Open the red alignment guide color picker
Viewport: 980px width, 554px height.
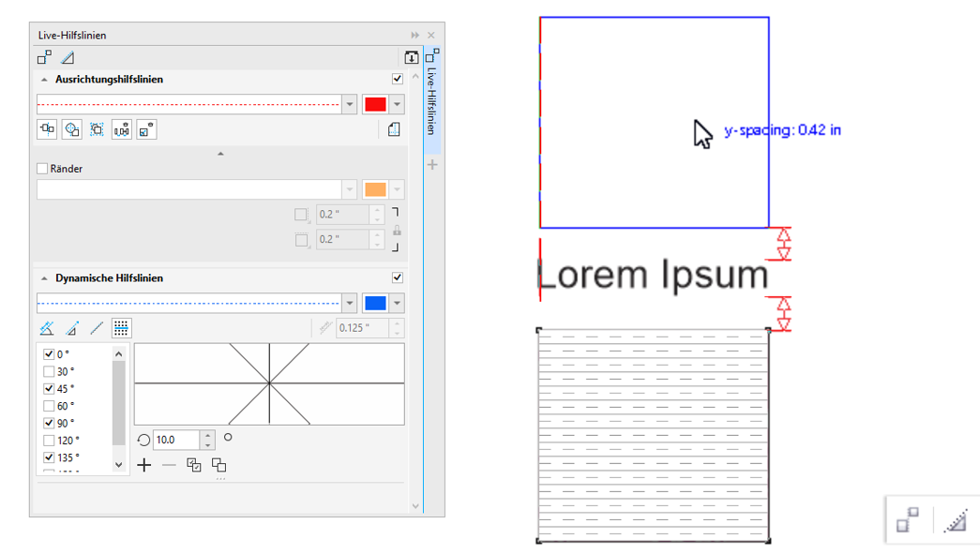click(x=398, y=104)
